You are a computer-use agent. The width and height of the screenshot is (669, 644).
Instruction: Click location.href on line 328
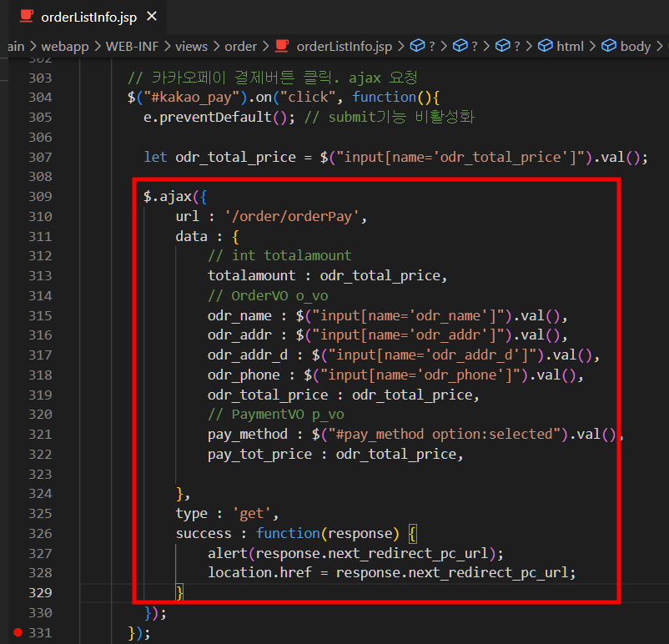click(x=259, y=573)
